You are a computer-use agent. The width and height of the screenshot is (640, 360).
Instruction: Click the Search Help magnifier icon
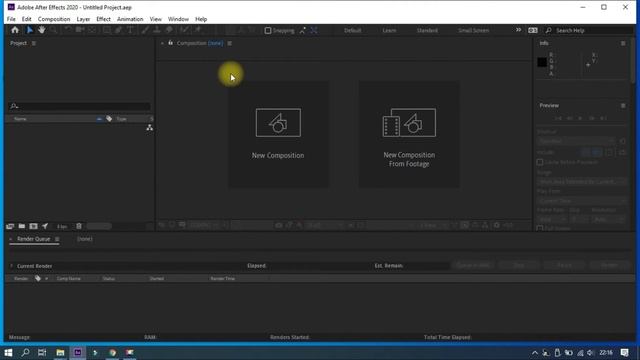point(549,30)
